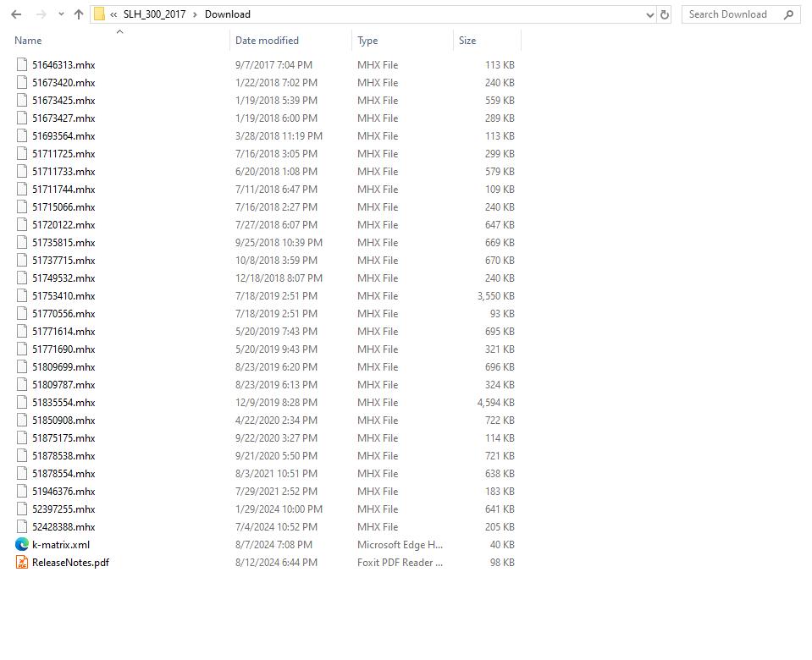Select file icon of 51720122.mhx
The height and width of the screenshot is (660, 812).
22,225
